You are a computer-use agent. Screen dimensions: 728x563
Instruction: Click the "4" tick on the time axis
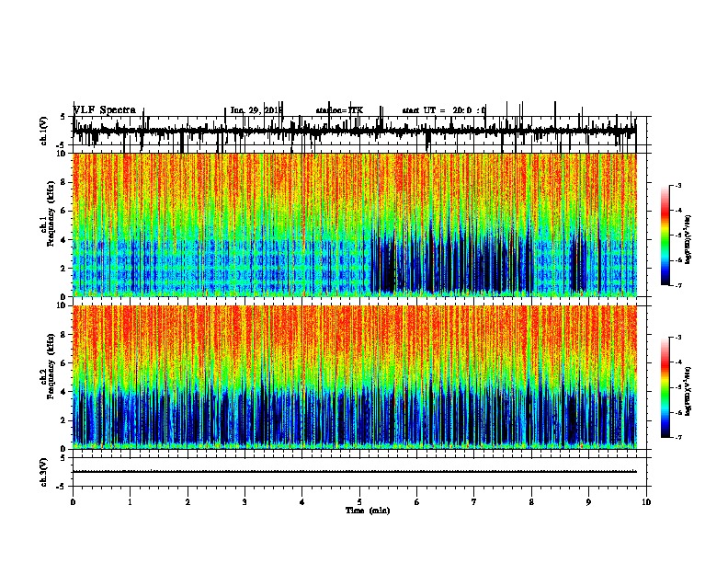(x=302, y=502)
